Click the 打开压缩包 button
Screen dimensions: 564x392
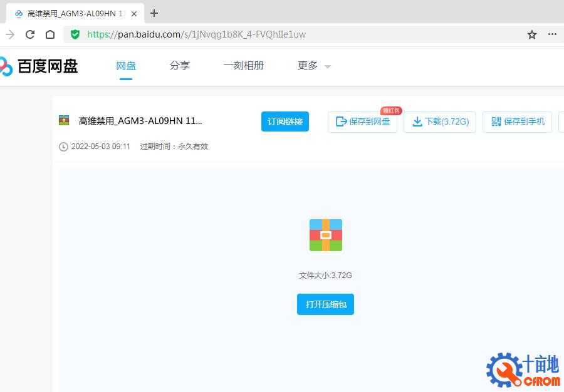(x=325, y=304)
